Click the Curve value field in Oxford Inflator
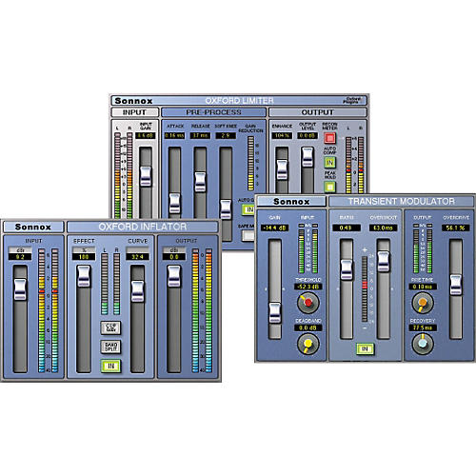 click(x=137, y=256)
